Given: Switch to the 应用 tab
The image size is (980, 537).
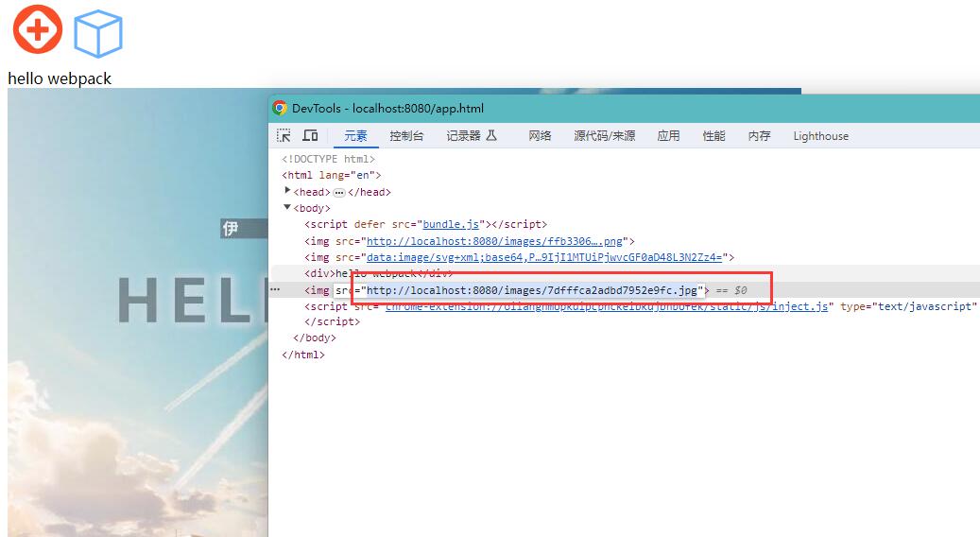Looking at the screenshot, I should tap(668, 135).
